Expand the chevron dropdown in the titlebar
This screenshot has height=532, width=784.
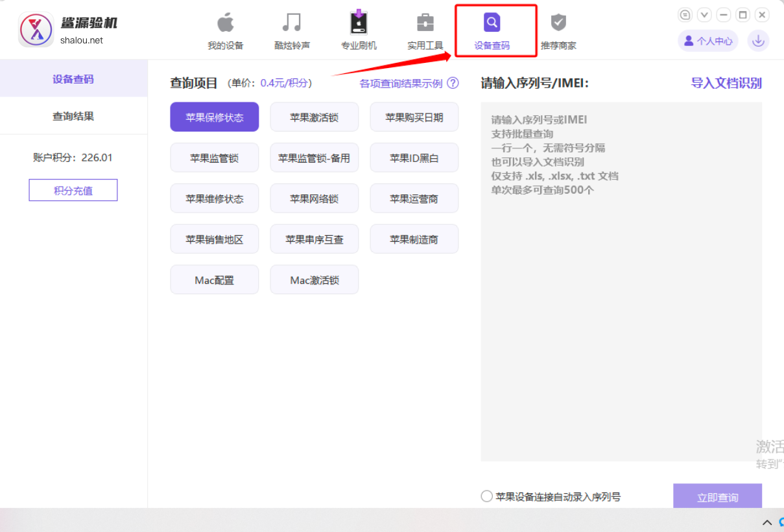(x=704, y=14)
